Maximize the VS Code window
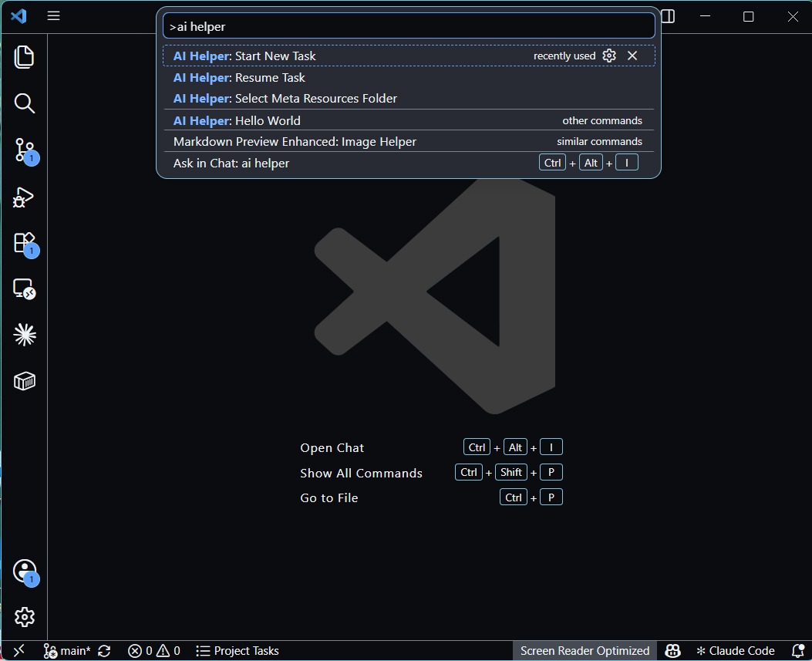Image resolution: width=812 pixels, height=661 pixels. (748, 16)
